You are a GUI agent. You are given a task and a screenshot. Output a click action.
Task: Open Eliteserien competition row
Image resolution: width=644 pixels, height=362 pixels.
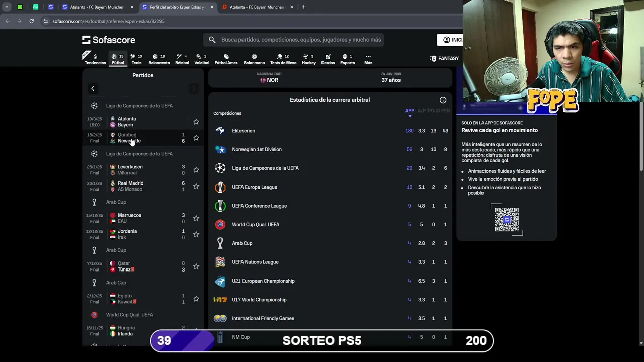tap(330, 131)
